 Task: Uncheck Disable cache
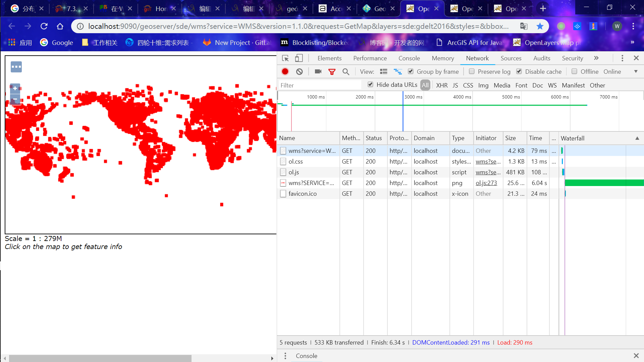(519, 71)
